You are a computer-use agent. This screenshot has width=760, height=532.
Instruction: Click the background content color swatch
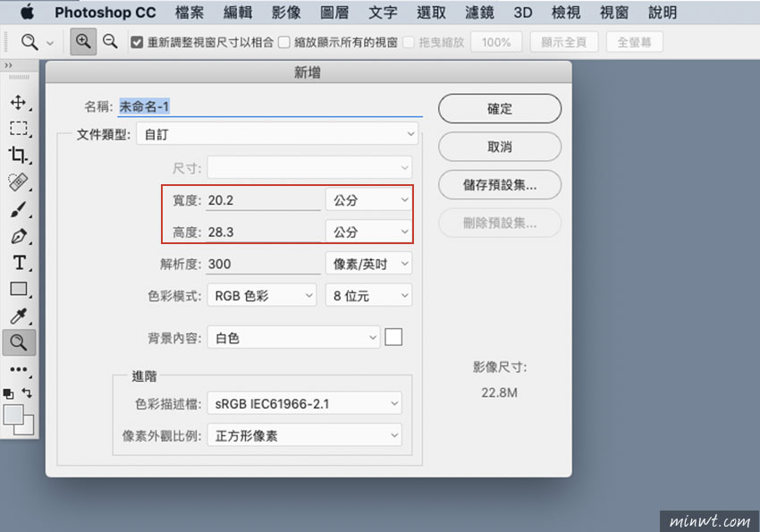(393, 337)
